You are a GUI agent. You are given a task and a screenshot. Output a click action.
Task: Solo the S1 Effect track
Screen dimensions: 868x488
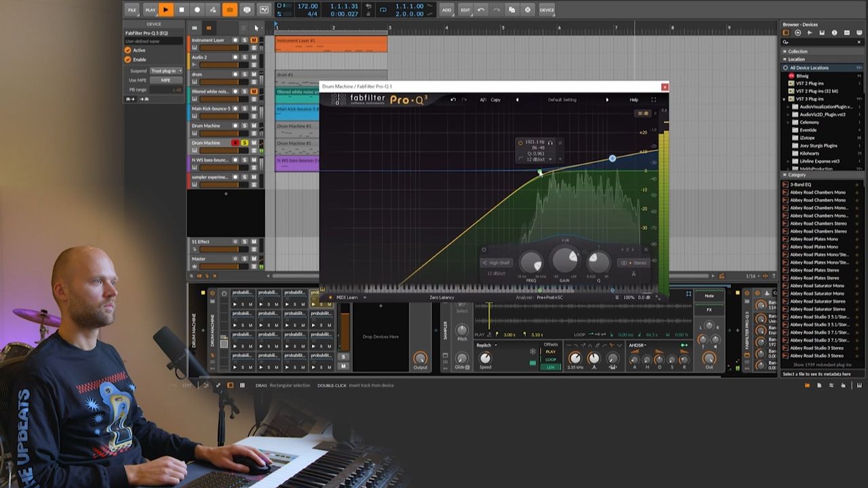coord(245,242)
